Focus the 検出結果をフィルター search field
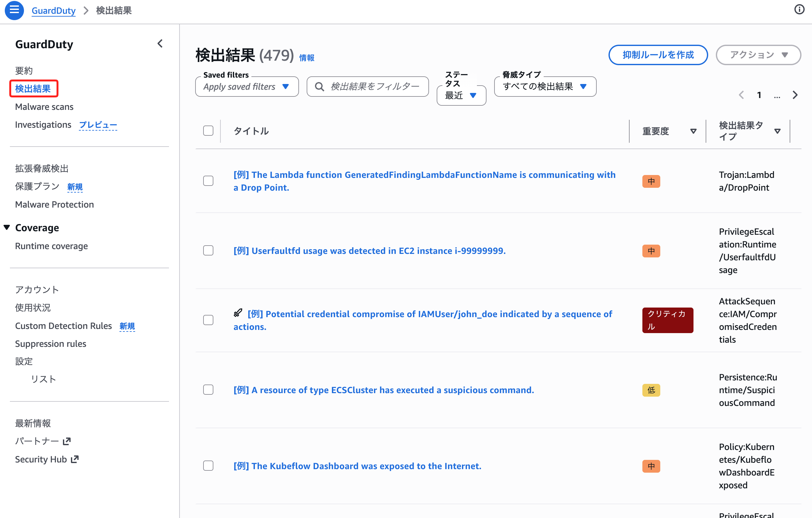812x518 pixels. 368,87
